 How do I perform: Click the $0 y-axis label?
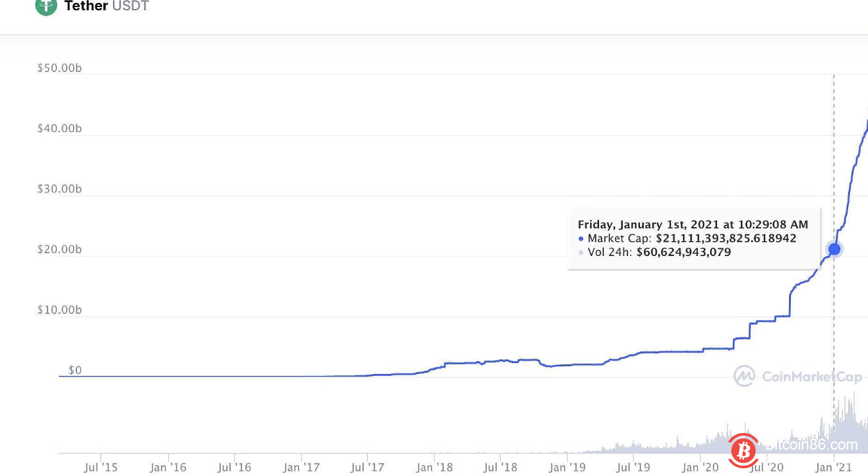click(x=75, y=370)
